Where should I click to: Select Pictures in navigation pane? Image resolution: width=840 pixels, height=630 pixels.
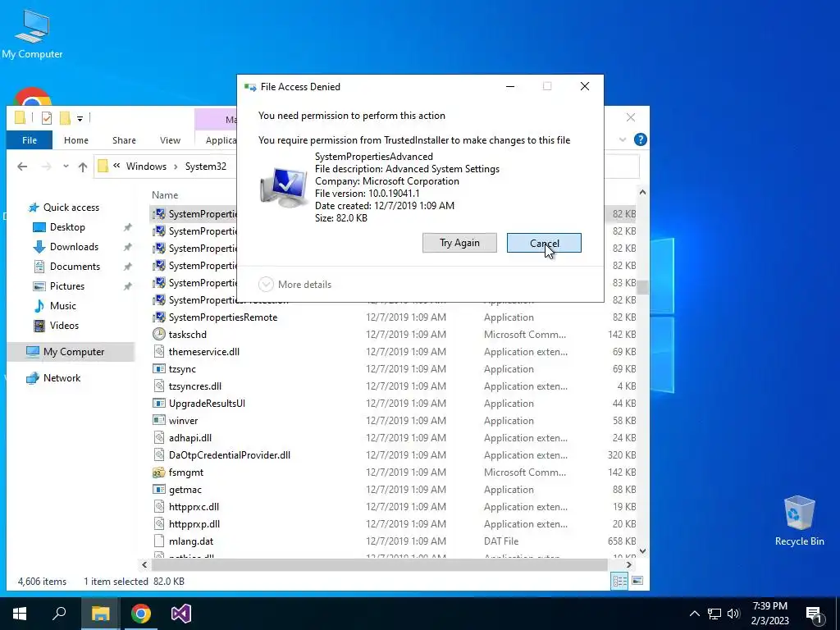tap(67, 286)
